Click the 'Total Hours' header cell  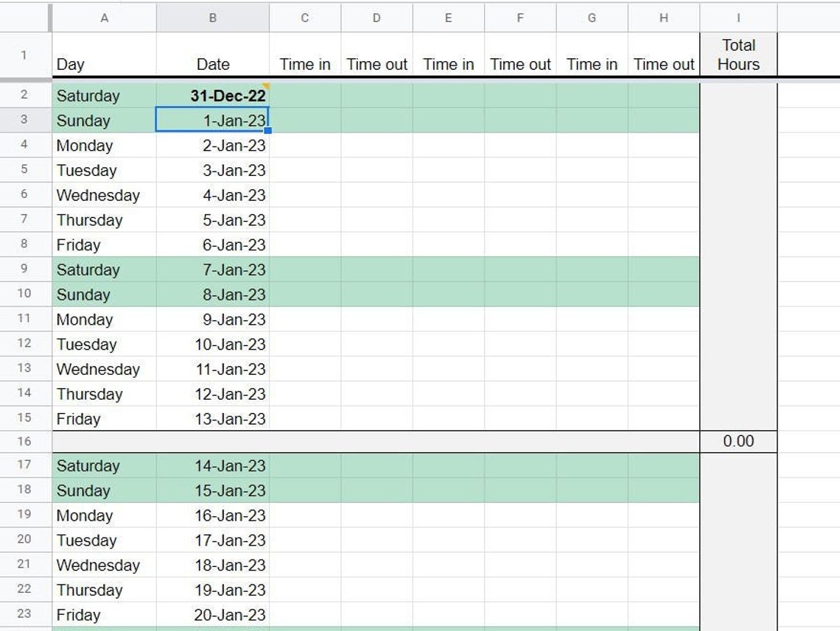(x=738, y=54)
